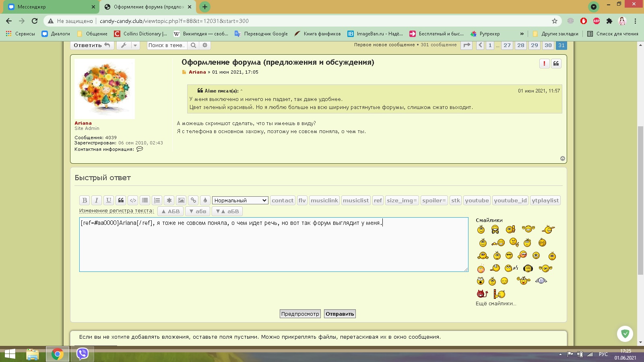This screenshot has width=644, height=362.
Task: Open the Ещё смайлики link
Action: [495, 304]
